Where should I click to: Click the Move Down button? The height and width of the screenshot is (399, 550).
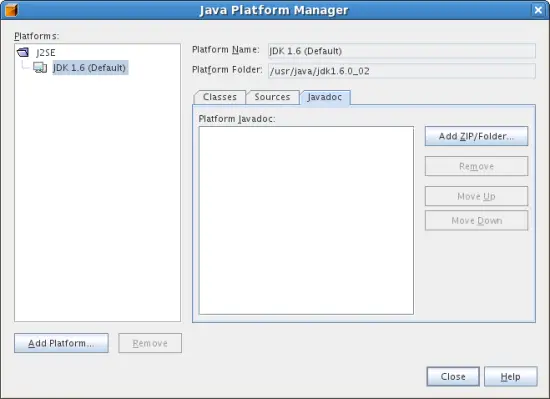(476, 221)
